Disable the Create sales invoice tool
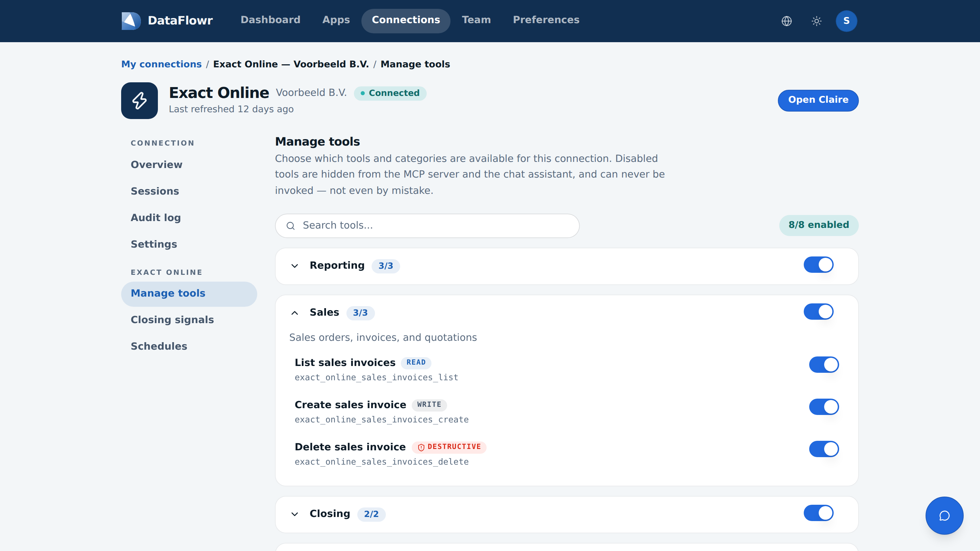The width and height of the screenshot is (980, 551). tap(823, 406)
